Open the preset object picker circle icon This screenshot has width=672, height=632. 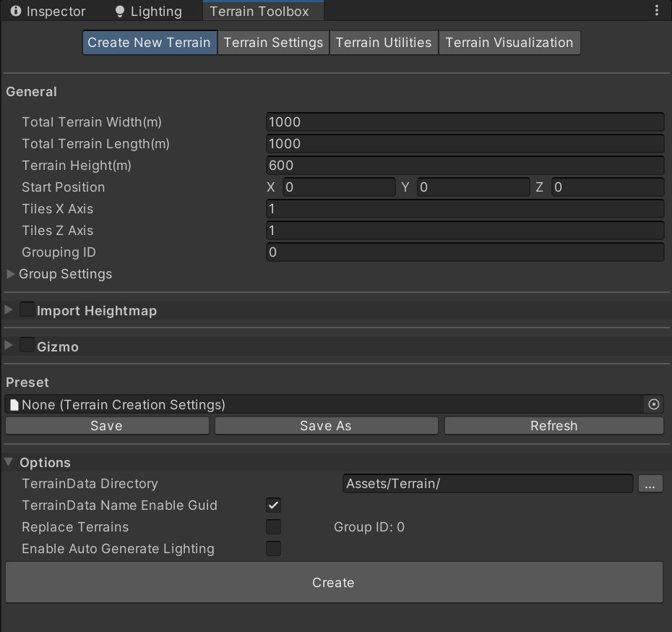click(653, 404)
